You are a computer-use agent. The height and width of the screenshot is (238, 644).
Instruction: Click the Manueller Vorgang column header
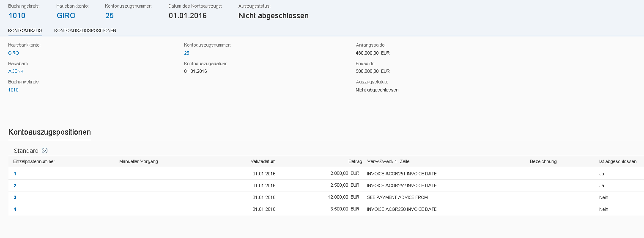pyautogui.click(x=138, y=161)
